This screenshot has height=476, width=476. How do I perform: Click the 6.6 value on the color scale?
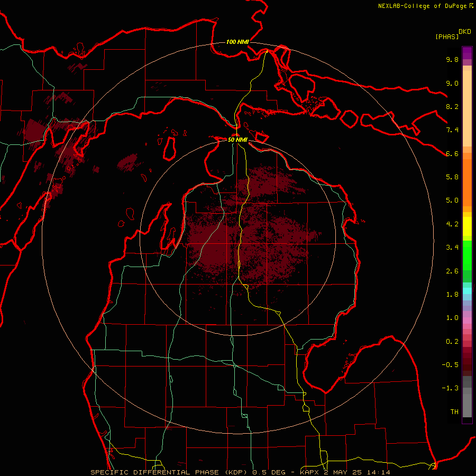point(452,153)
